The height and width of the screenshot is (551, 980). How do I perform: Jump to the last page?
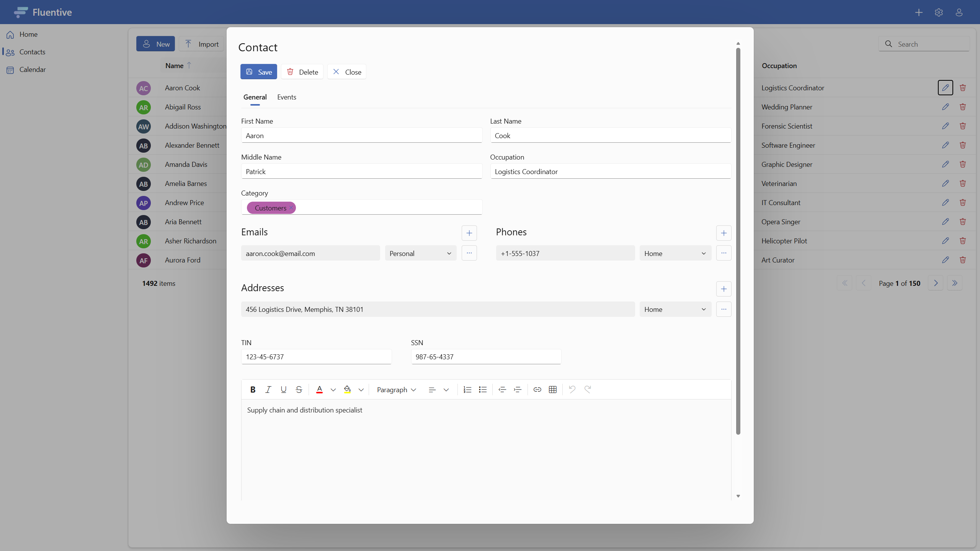[x=955, y=283]
